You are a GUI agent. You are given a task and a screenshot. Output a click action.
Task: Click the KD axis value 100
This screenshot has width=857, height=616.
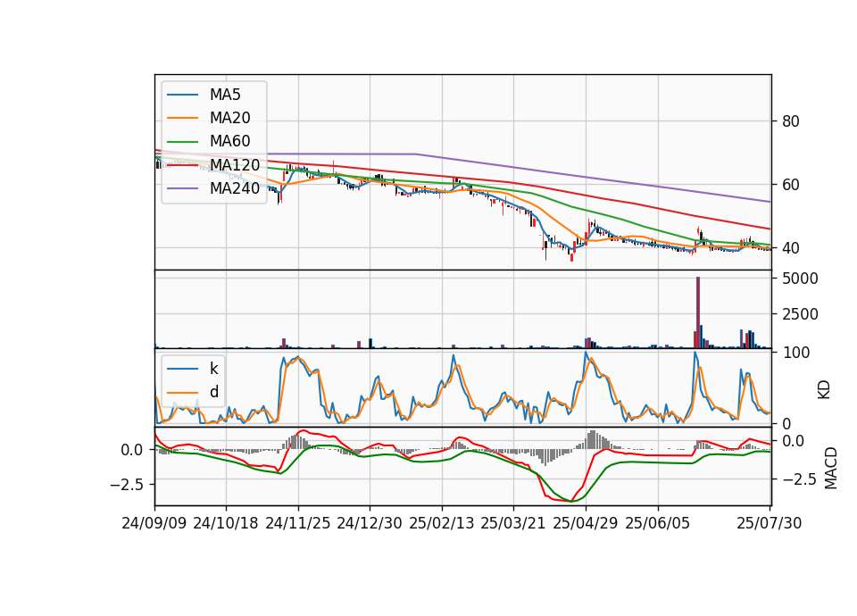tap(796, 353)
